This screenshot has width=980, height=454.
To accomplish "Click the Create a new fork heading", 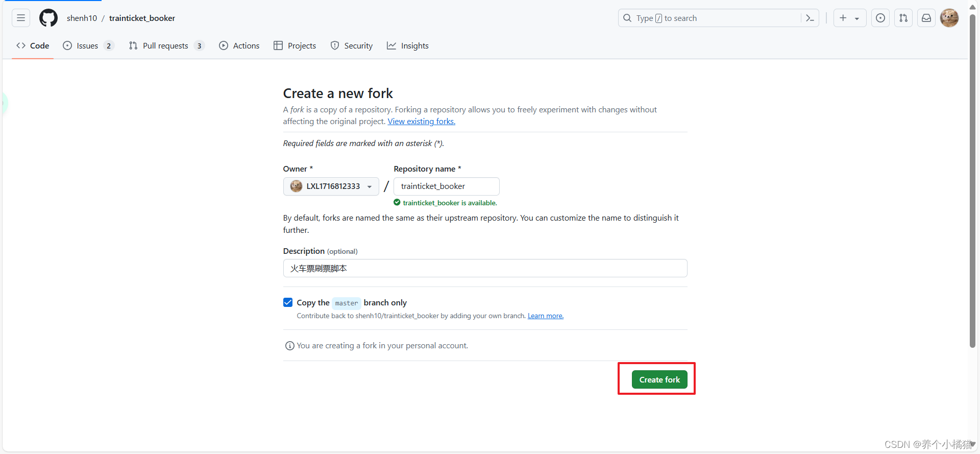I will (338, 93).
